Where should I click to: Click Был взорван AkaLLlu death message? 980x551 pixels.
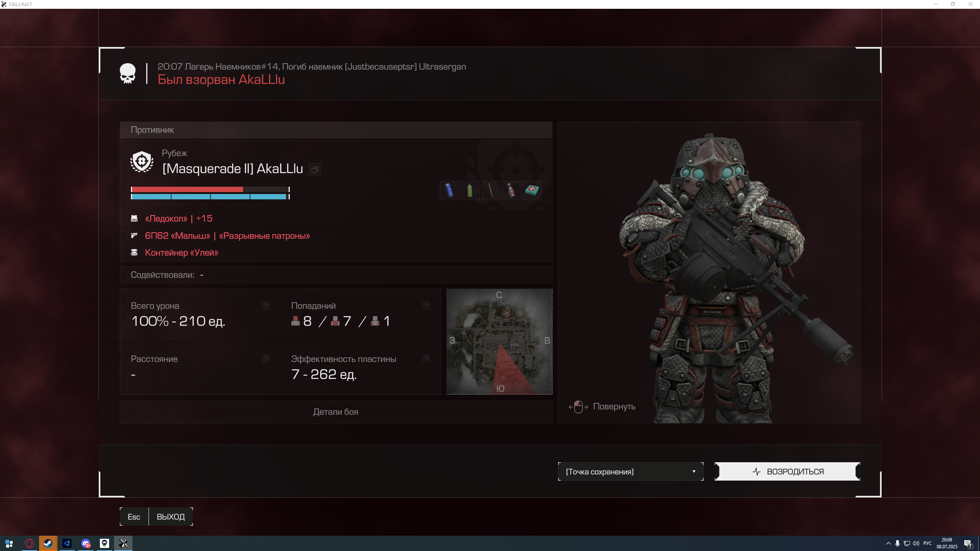point(221,80)
